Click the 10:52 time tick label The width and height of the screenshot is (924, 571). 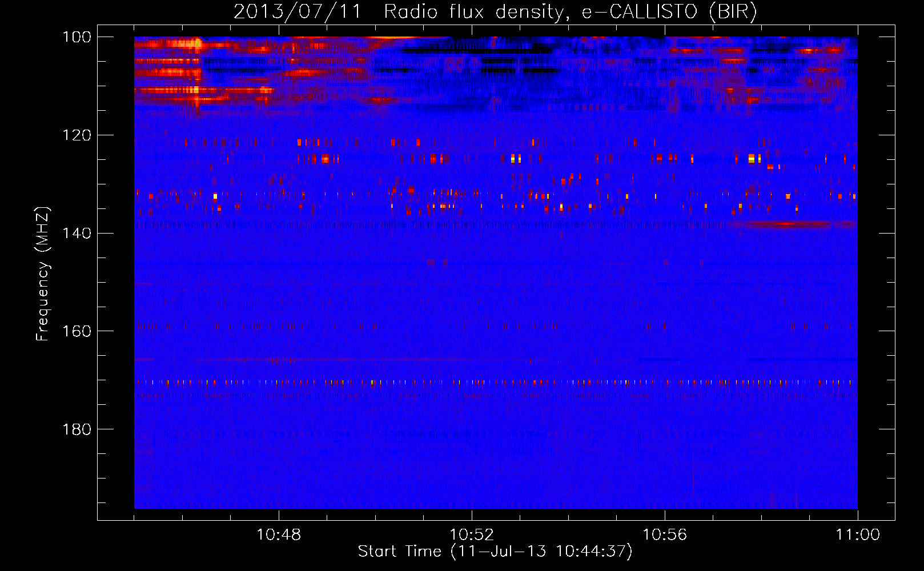click(472, 535)
